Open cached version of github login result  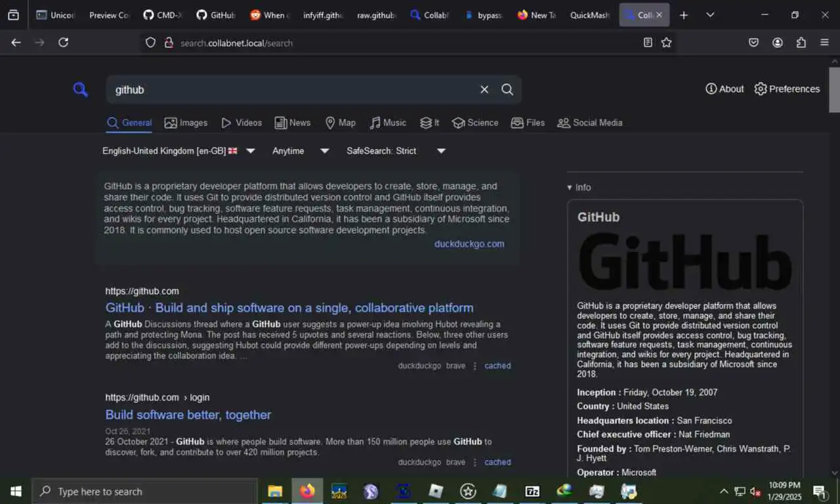click(497, 462)
